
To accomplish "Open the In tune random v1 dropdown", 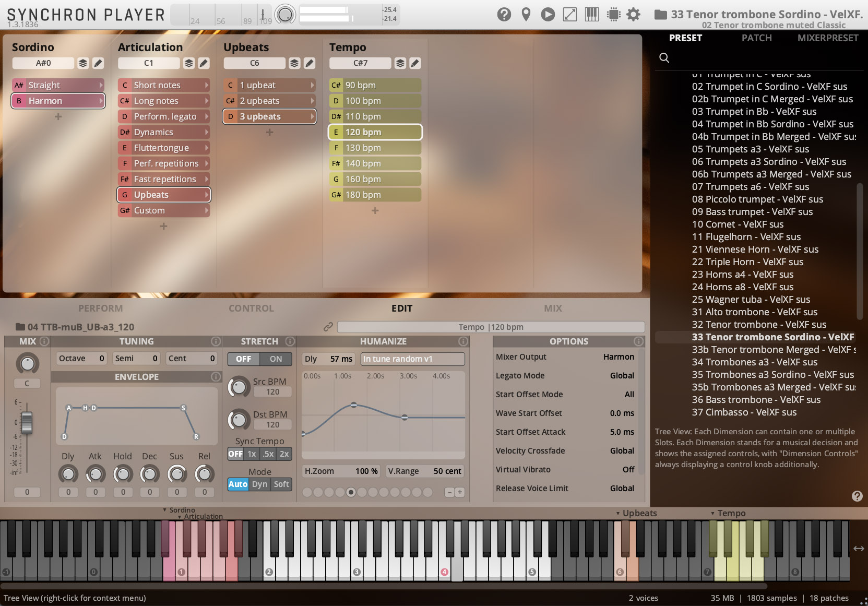I will click(412, 359).
